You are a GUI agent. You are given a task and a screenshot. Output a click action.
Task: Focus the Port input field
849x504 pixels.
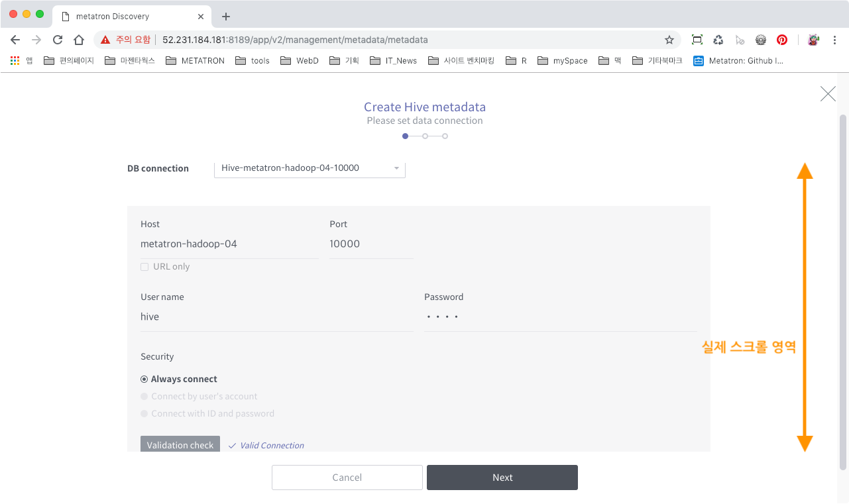coord(371,244)
